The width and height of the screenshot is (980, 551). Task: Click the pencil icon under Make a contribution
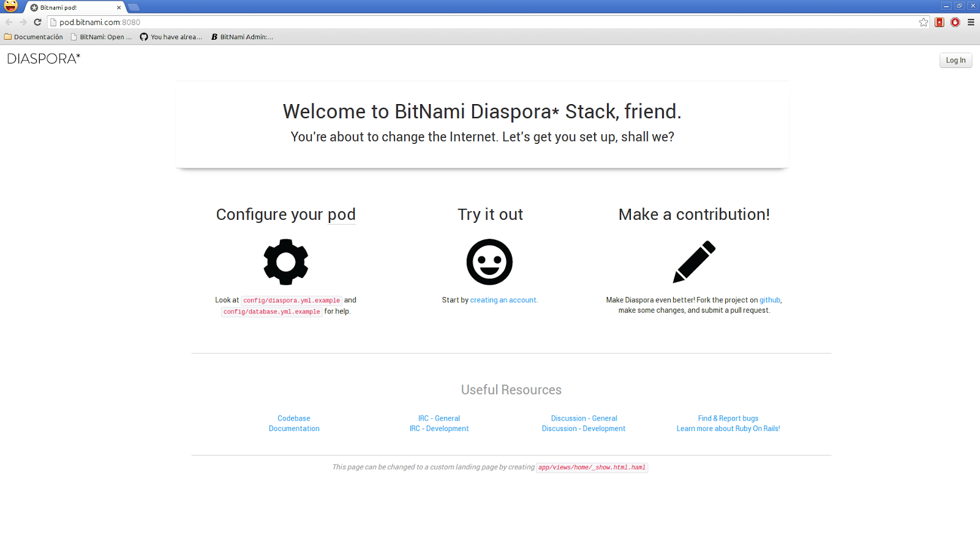[694, 261]
